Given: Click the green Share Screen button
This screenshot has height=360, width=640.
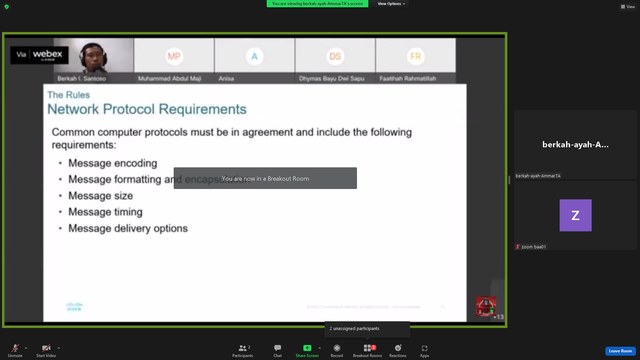Looking at the screenshot, I should click(x=307, y=350).
